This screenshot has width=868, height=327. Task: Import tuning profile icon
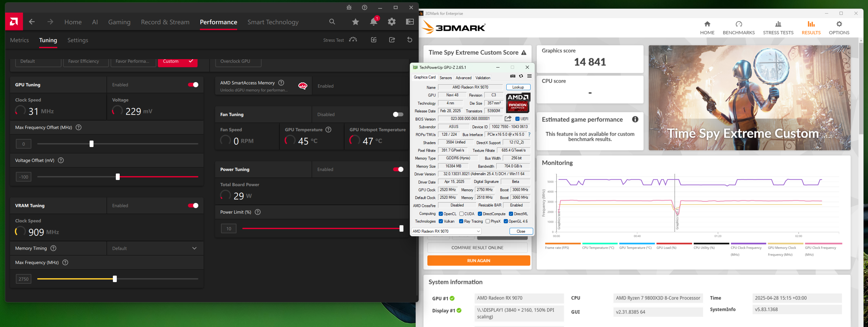(x=374, y=40)
